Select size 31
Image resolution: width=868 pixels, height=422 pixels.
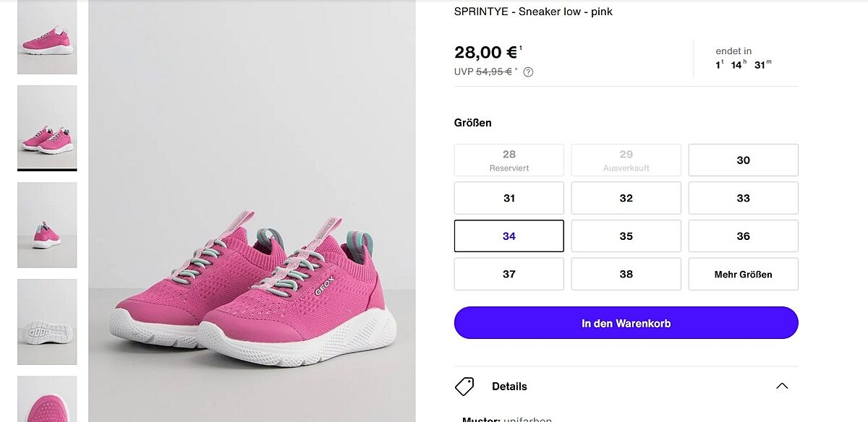pos(509,198)
